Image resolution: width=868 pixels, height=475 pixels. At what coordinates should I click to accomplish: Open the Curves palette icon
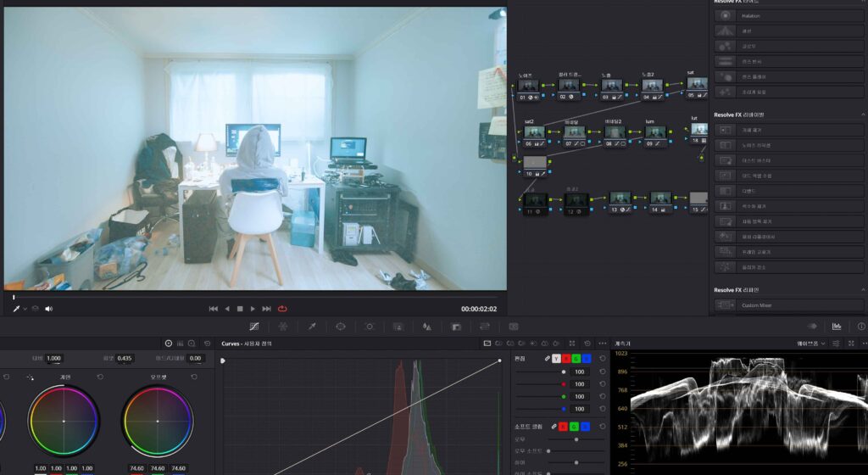[254, 327]
